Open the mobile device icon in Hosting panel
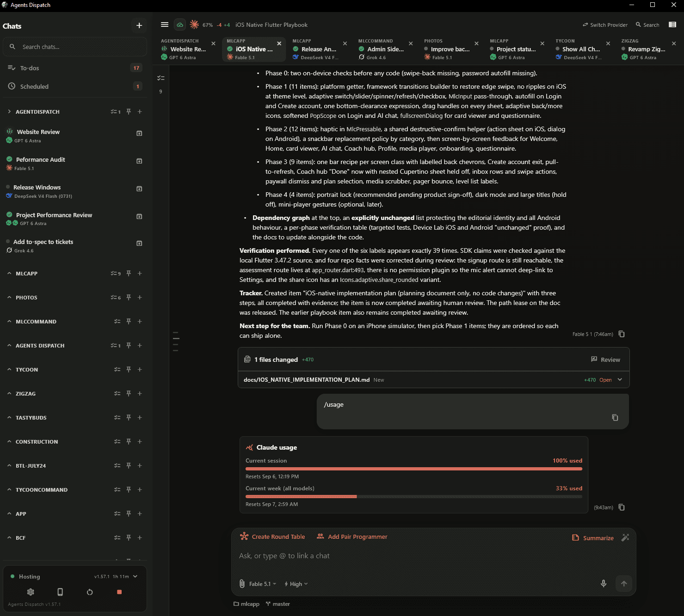The image size is (684, 616). point(60,592)
